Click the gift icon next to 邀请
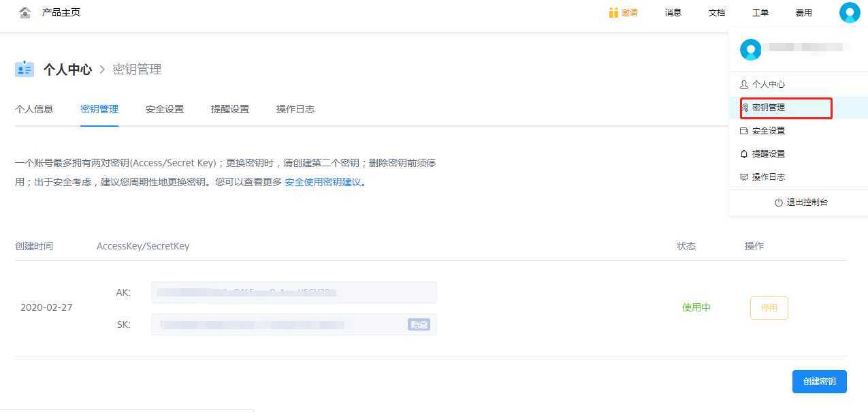The image size is (868, 413). pyautogui.click(x=613, y=12)
